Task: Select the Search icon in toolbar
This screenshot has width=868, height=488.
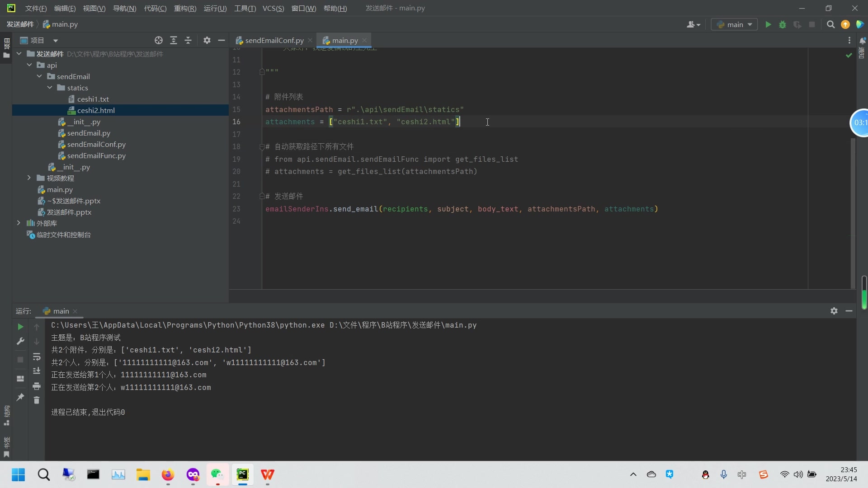Action: click(831, 24)
